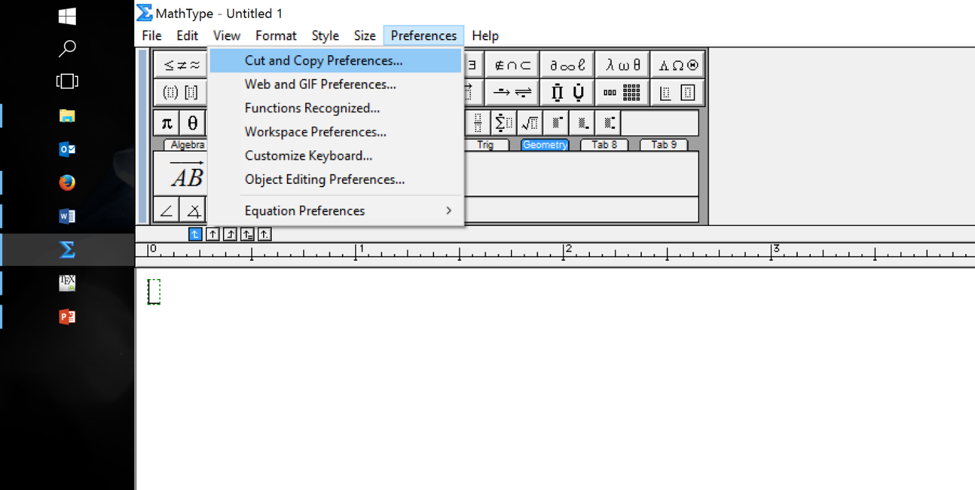Open the View menu

(226, 35)
